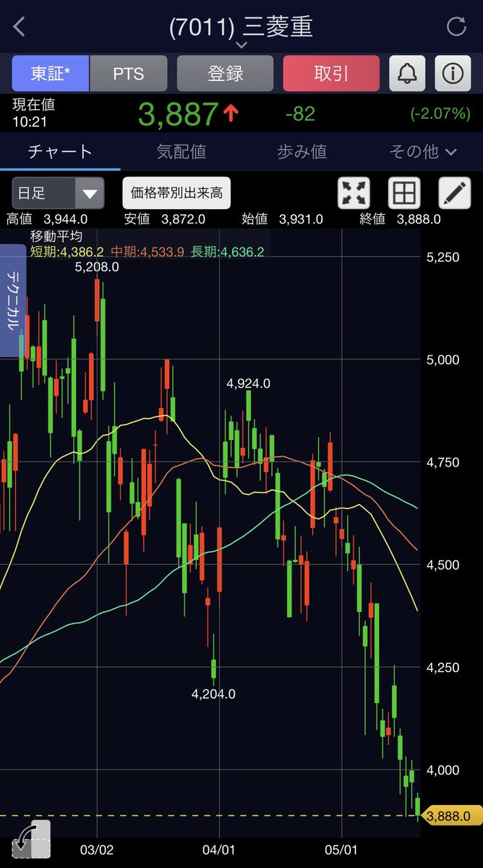Tap the 短期:4,386.2 moving average value
Screen dimensions: 483x868
pyautogui.click(x=67, y=252)
